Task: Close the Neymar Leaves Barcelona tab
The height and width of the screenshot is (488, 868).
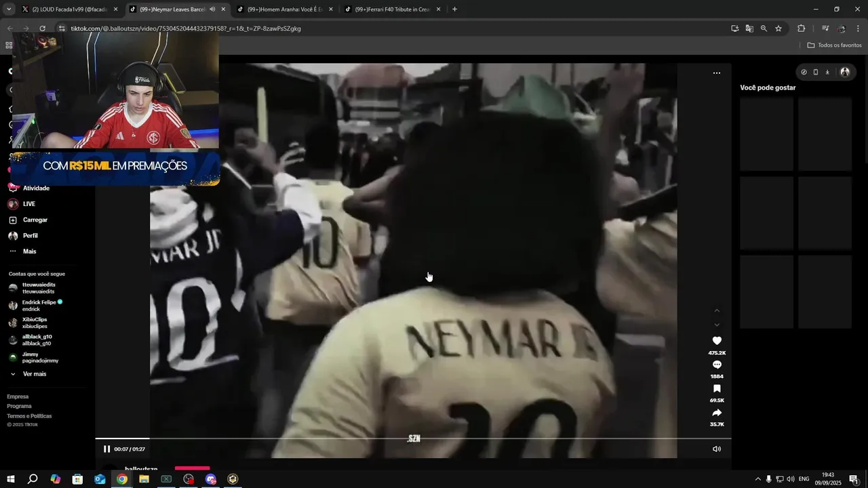Action: 223,9
